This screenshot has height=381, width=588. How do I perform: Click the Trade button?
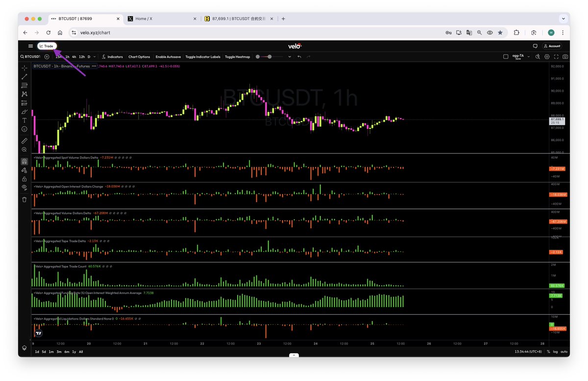click(47, 46)
